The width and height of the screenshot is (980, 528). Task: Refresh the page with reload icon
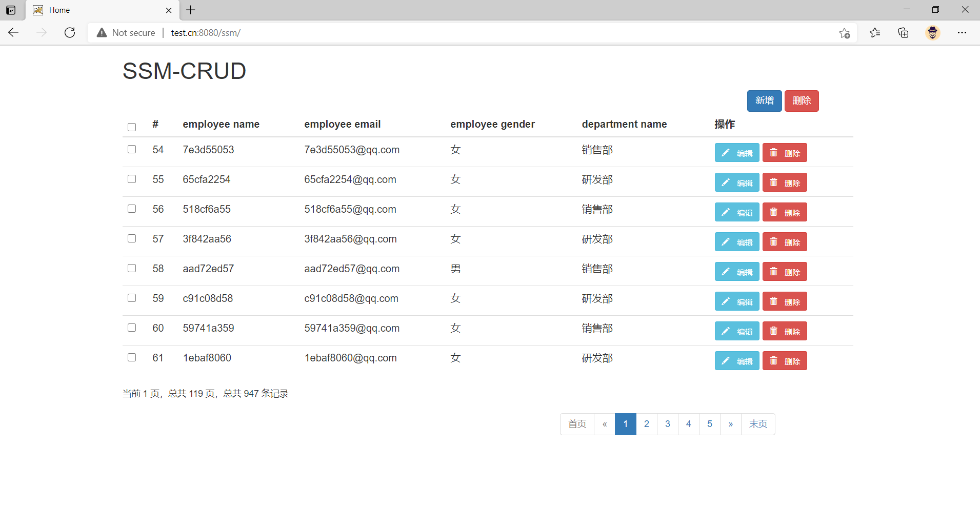coord(70,33)
